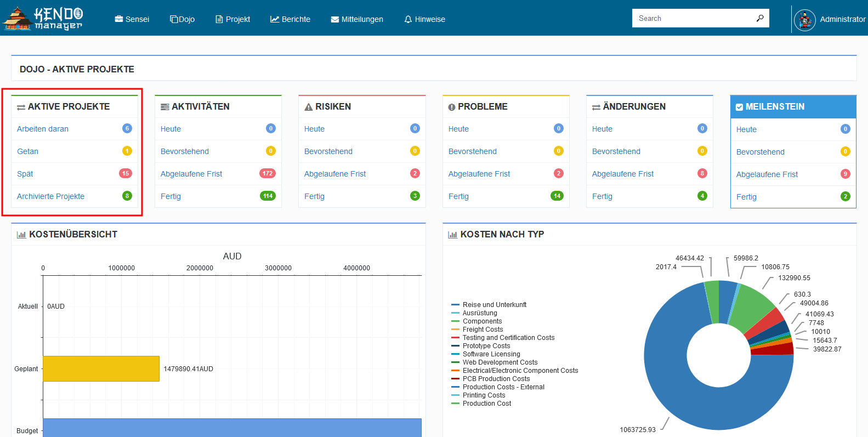Click the Risiken Fertig badge showing 3
The width and height of the screenshot is (868, 437).
coord(415,196)
